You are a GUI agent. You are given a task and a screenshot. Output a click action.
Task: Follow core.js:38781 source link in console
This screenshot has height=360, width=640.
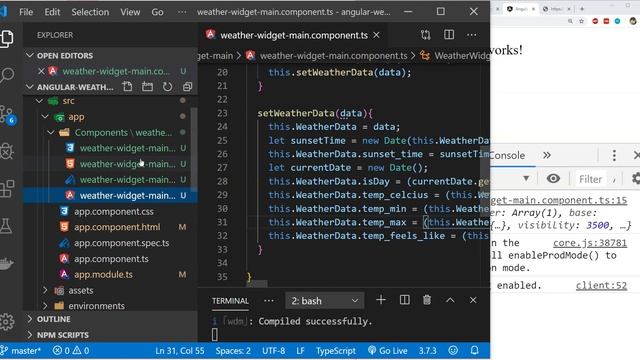click(590, 243)
